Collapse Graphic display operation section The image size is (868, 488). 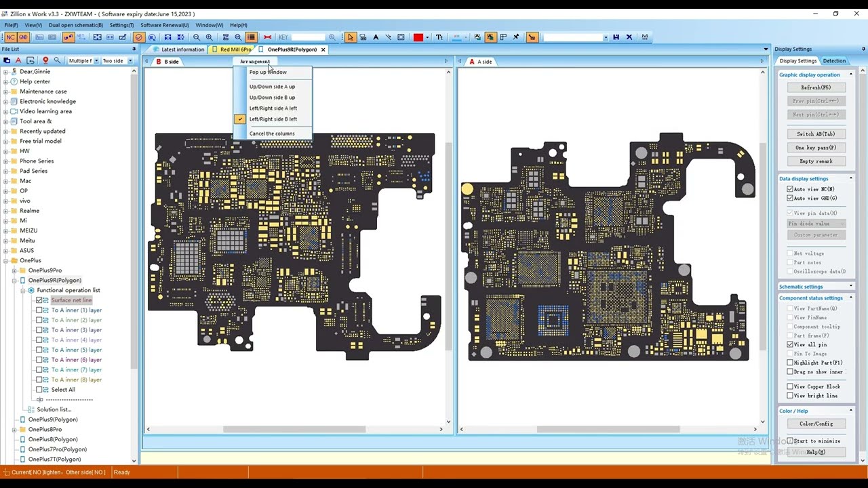pyautogui.click(x=850, y=75)
